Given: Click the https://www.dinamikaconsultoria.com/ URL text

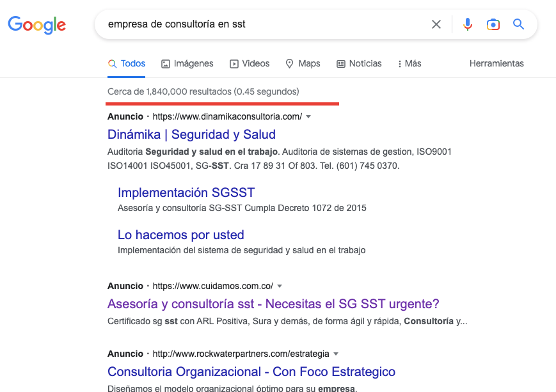Looking at the screenshot, I should 227,116.
